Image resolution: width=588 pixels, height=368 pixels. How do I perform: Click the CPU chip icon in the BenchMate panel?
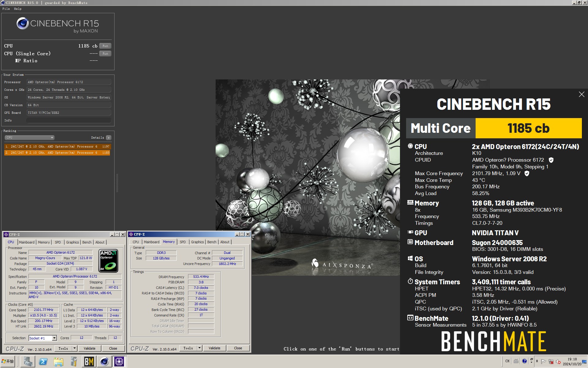(410, 146)
